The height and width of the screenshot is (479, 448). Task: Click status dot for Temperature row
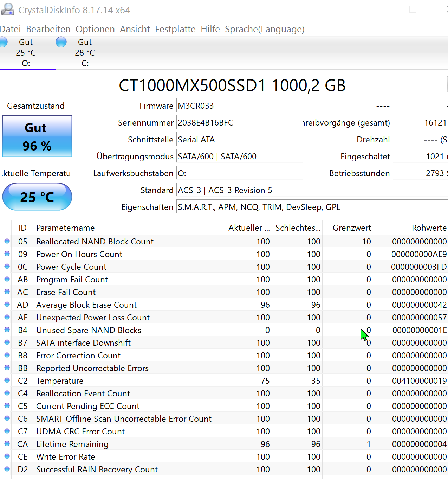(x=7, y=381)
